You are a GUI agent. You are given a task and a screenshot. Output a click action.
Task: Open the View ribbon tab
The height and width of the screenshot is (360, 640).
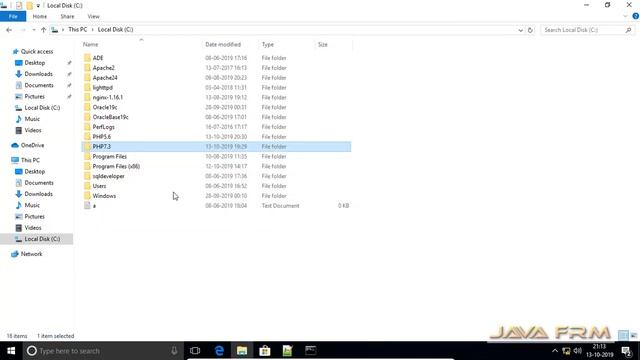[93, 16]
